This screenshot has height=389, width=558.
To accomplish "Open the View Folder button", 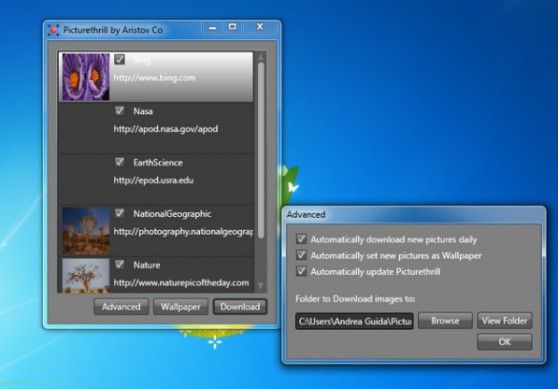I will (x=505, y=321).
